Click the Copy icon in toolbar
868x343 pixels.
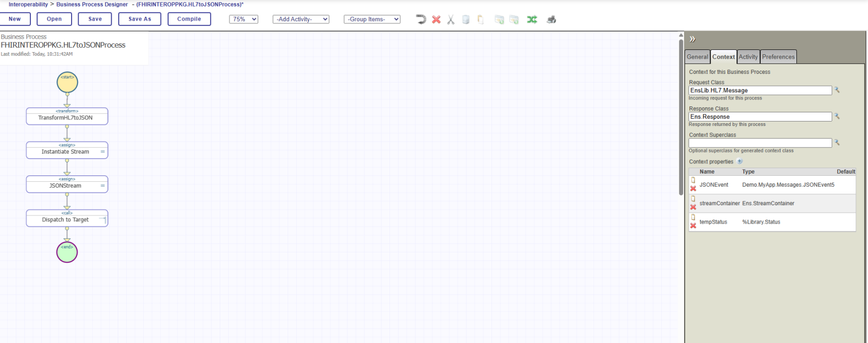click(466, 20)
